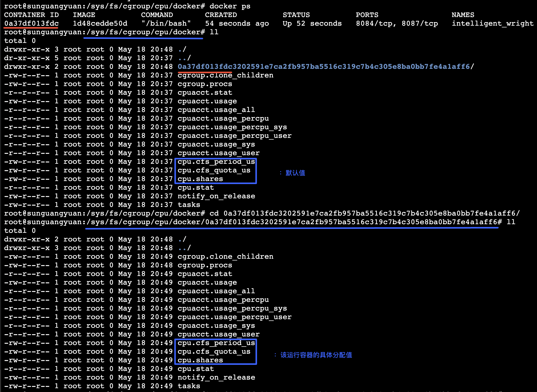Click the STATUS column header

[296, 15]
